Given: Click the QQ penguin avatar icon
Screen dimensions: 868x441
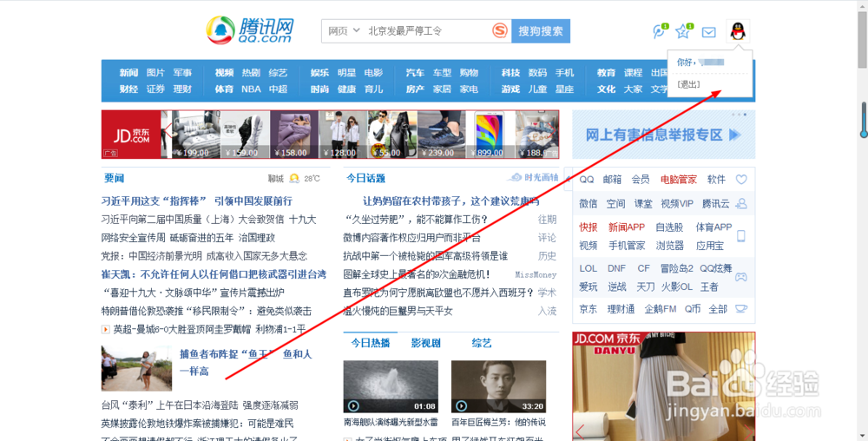Looking at the screenshot, I should 737,31.
